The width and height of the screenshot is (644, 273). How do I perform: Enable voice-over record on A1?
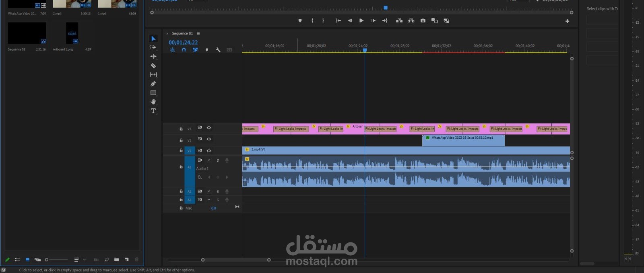point(227,160)
